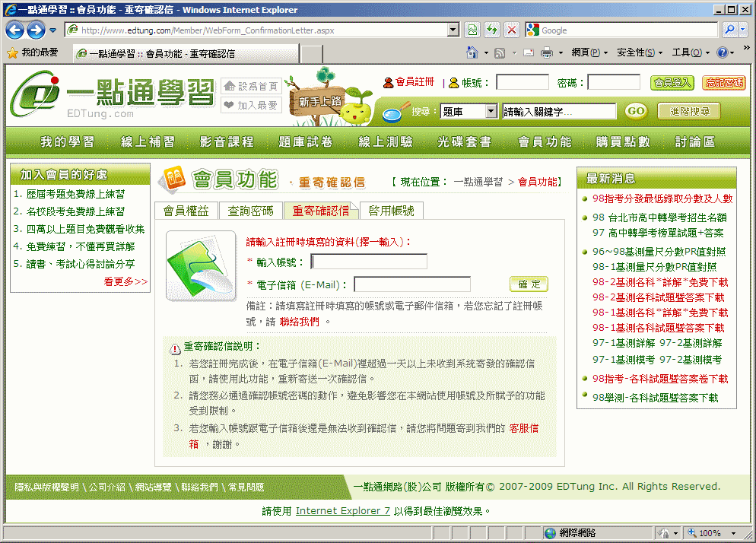Click the browser Back arrow button
Viewport: 756px width, 543px height.
(15, 30)
